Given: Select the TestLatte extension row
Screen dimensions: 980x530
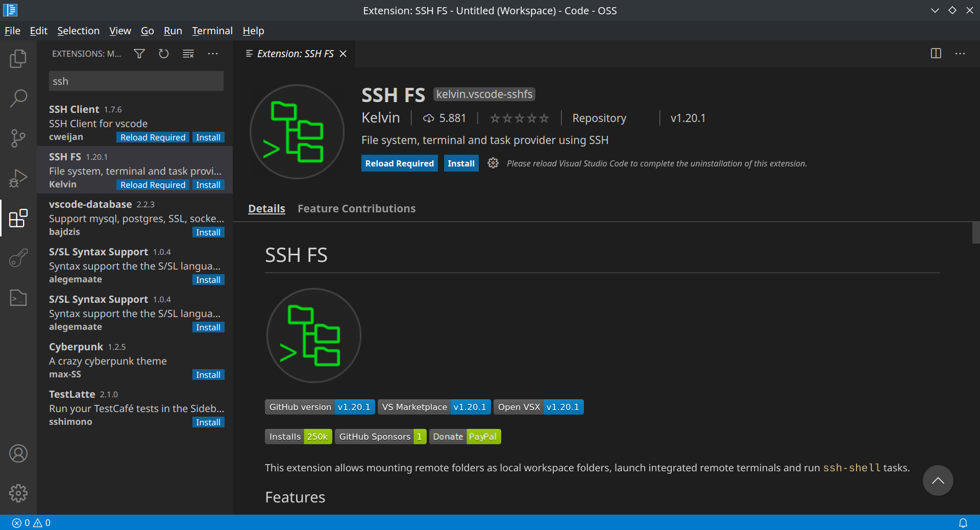Looking at the screenshot, I should tap(135, 407).
